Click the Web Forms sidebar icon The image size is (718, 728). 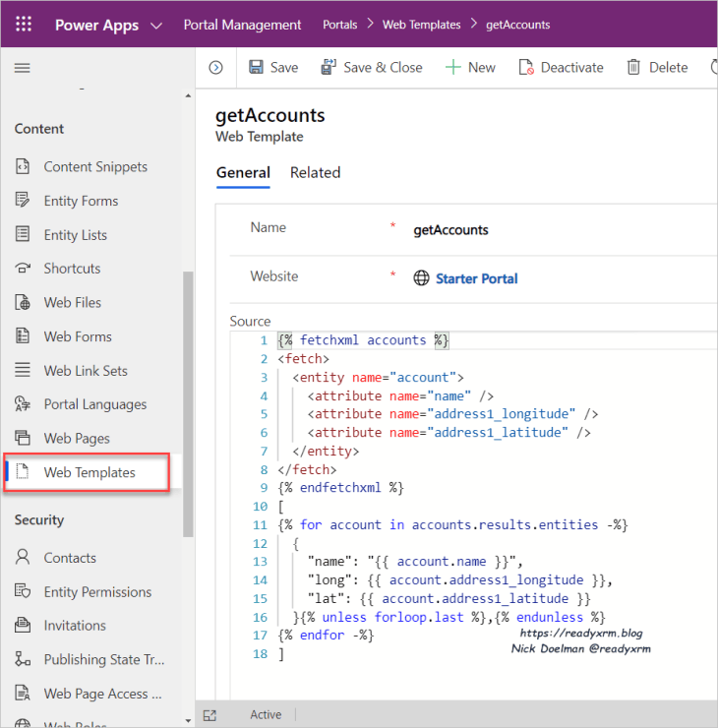coord(23,335)
